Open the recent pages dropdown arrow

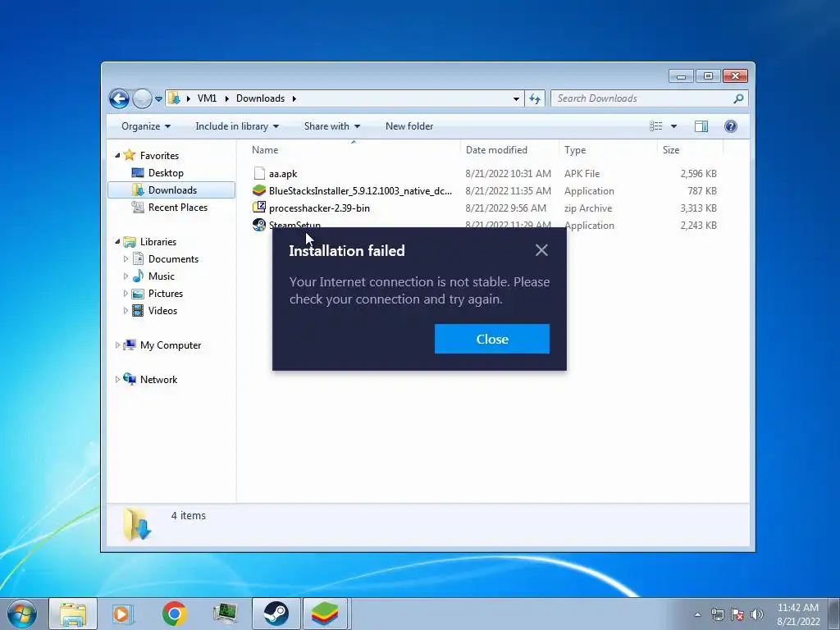158,99
